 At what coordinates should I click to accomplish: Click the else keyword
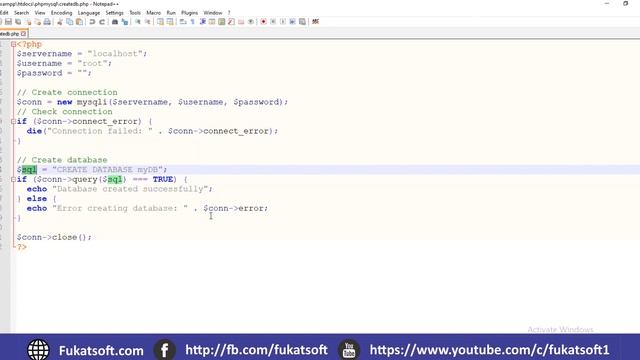[x=37, y=199]
